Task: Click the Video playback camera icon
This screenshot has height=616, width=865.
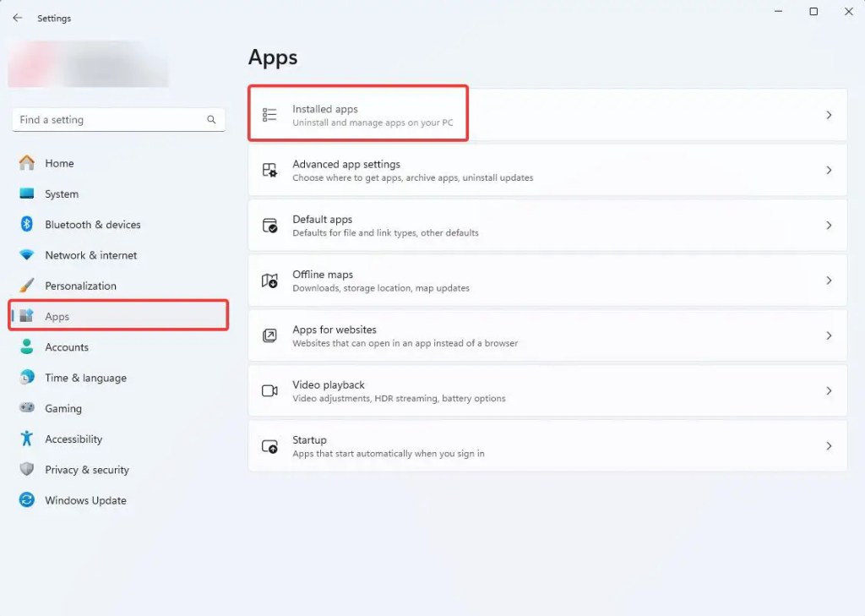Action: coord(269,390)
